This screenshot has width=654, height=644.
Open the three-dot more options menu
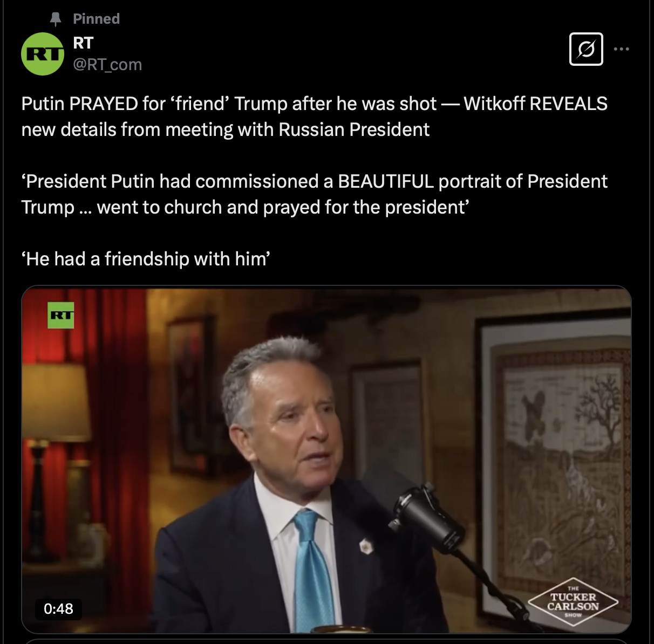pos(622,49)
